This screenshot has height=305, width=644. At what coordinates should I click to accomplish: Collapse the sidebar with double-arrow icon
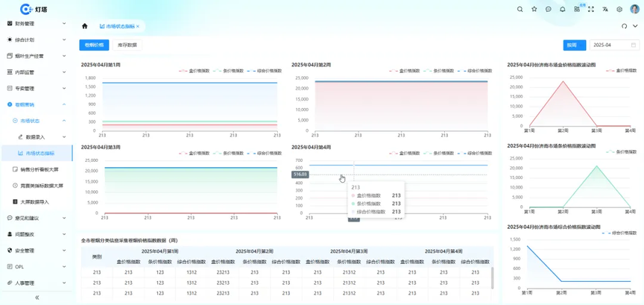coord(37,298)
